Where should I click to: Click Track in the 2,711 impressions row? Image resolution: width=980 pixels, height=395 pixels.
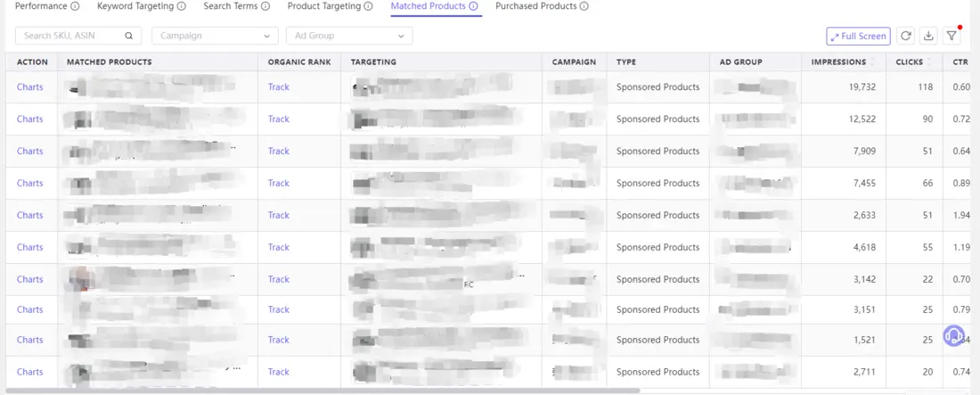[279, 372]
